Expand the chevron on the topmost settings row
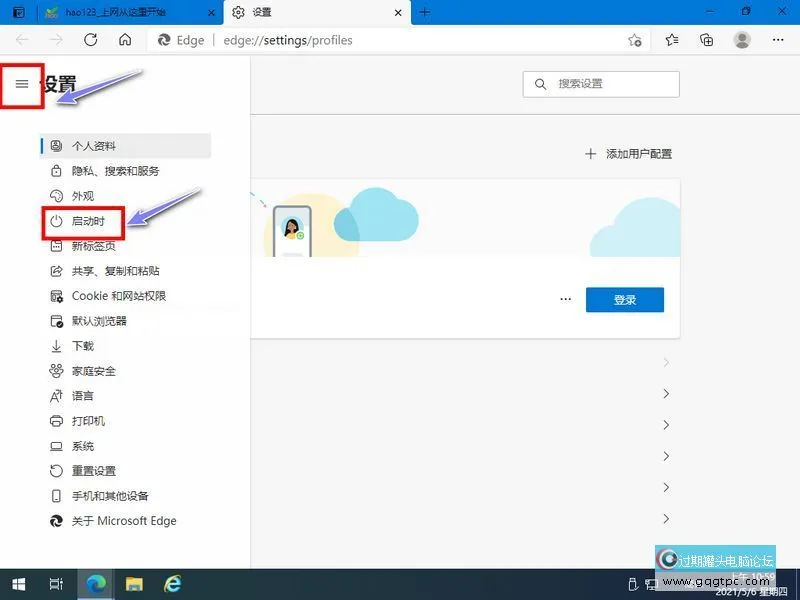800x600 pixels. point(666,362)
